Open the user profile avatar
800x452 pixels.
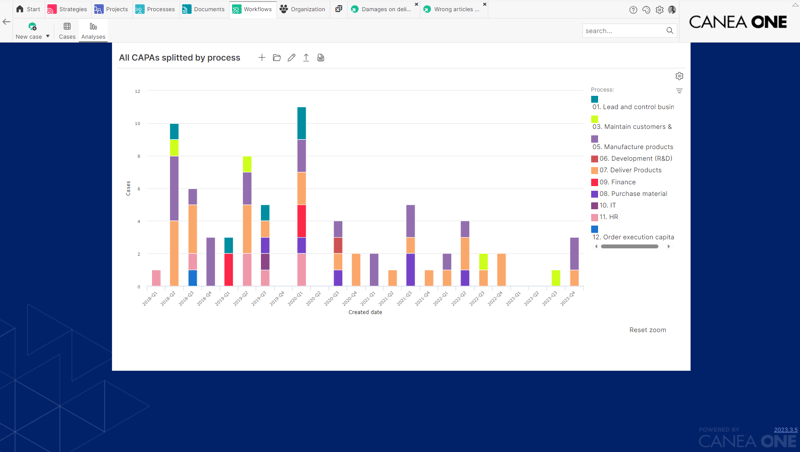tap(672, 10)
